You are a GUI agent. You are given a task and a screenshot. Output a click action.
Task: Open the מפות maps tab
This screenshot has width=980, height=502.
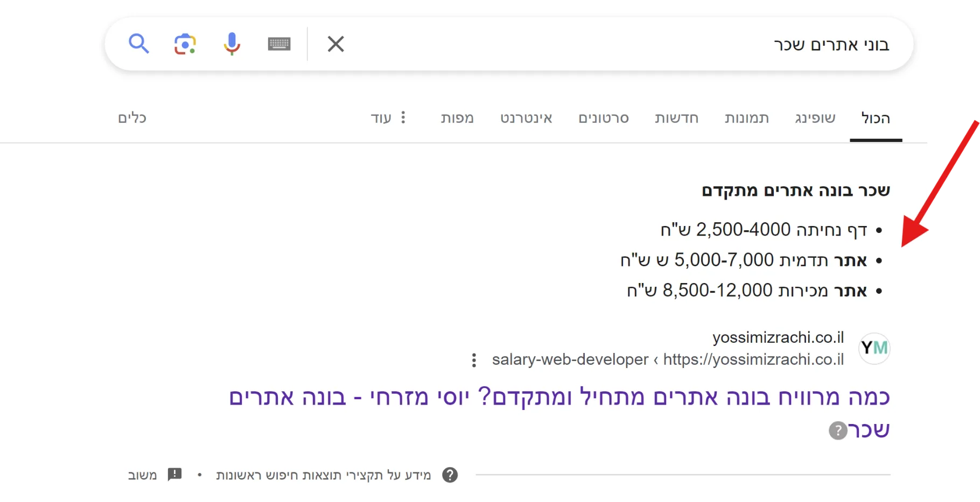(x=457, y=118)
